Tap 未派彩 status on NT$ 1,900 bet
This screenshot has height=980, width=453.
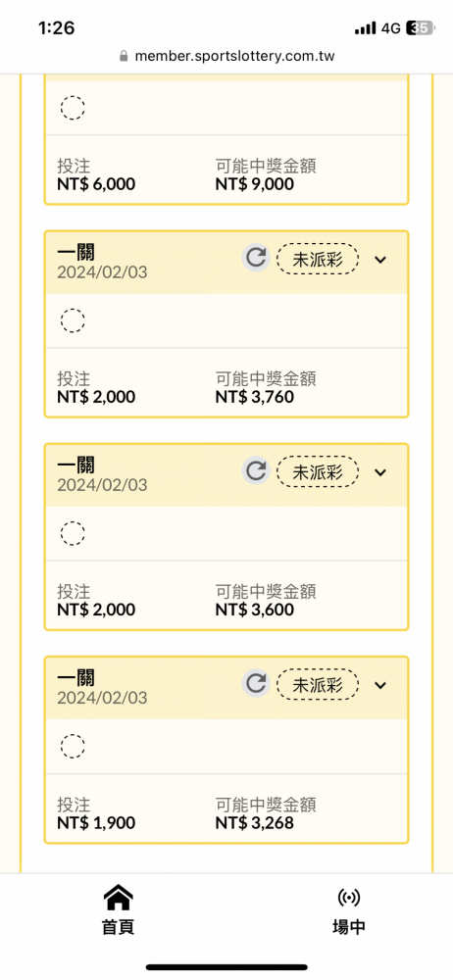318,684
